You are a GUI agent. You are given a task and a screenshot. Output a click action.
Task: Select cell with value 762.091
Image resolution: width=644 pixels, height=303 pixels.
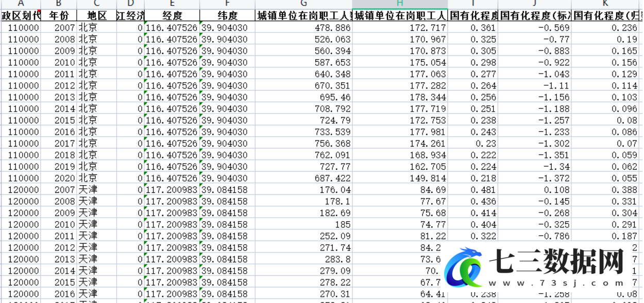pyautogui.click(x=303, y=155)
